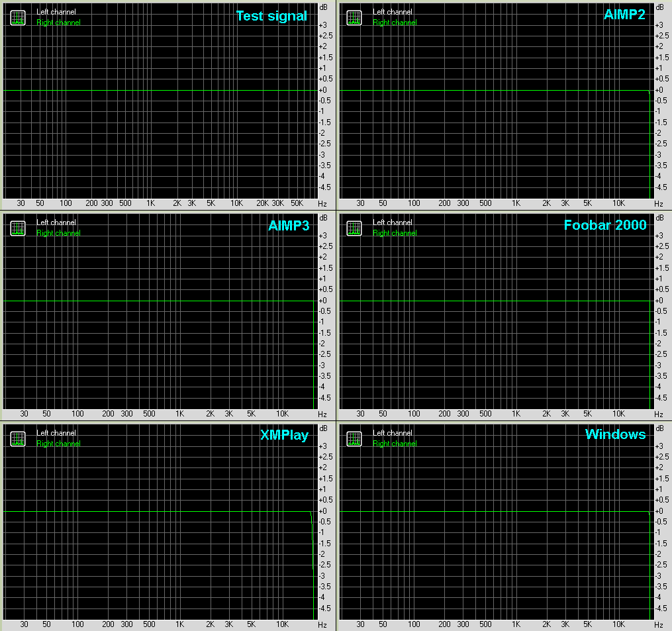Select Right channel label in AIMP3 graph
The height and width of the screenshot is (631, 672).
pos(58,233)
